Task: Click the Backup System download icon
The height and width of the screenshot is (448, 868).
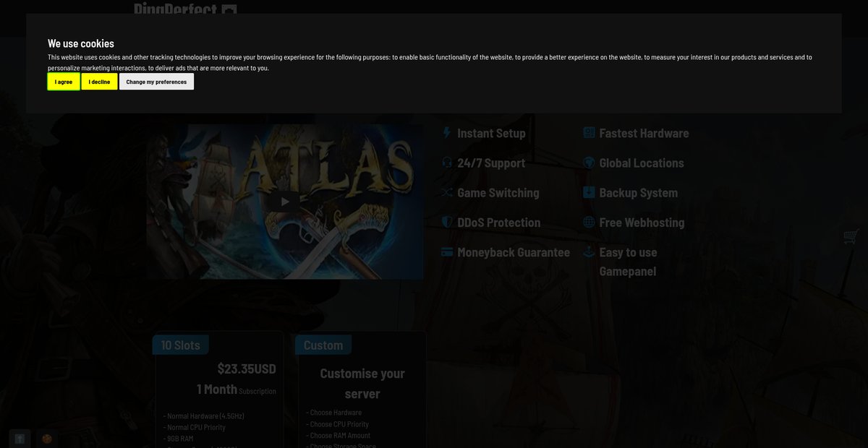Action: [x=588, y=193]
